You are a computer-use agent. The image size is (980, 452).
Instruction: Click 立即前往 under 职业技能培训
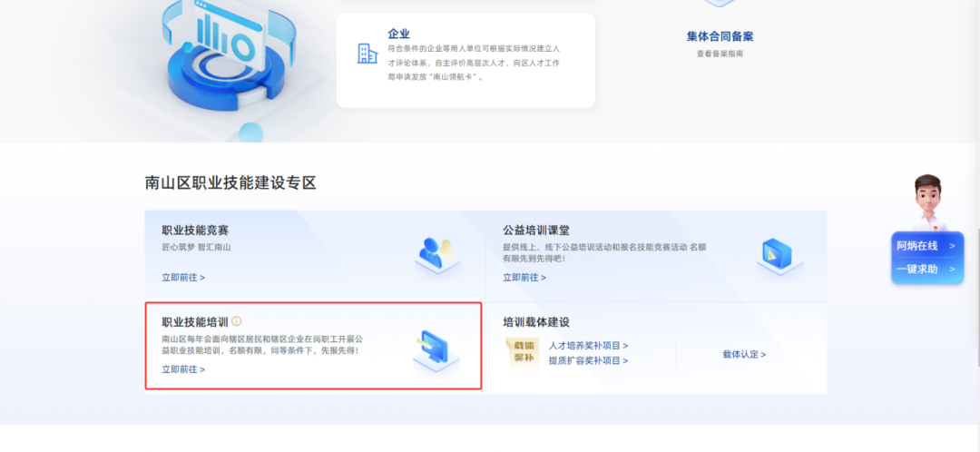tap(183, 369)
